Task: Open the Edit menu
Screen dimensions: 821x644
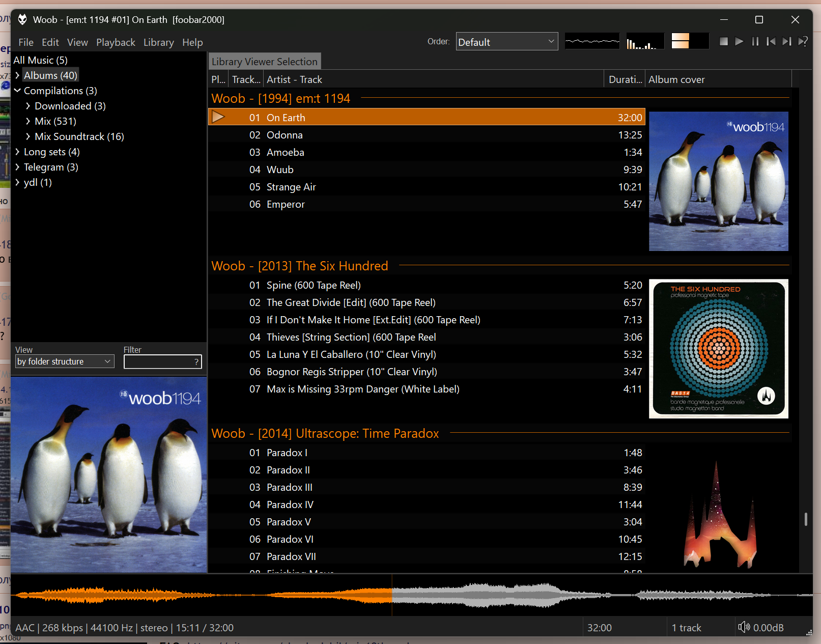Action: click(x=50, y=42)
